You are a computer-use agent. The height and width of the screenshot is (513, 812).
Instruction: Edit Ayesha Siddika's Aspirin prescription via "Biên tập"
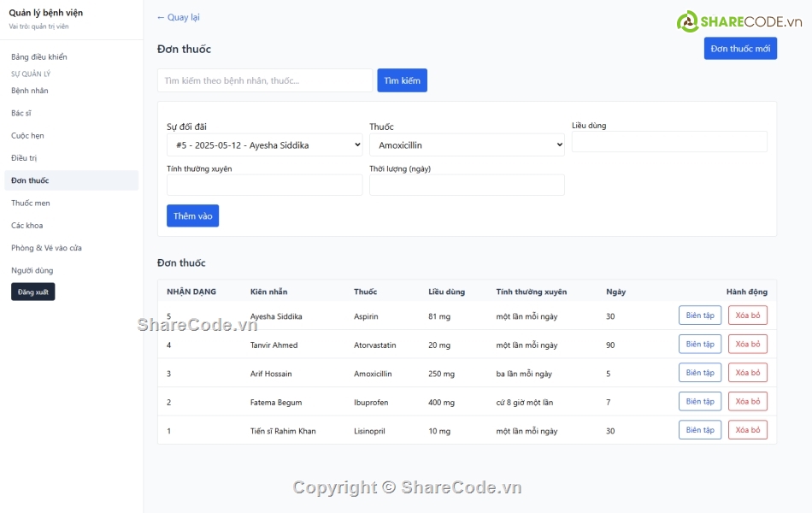(699, 315)
